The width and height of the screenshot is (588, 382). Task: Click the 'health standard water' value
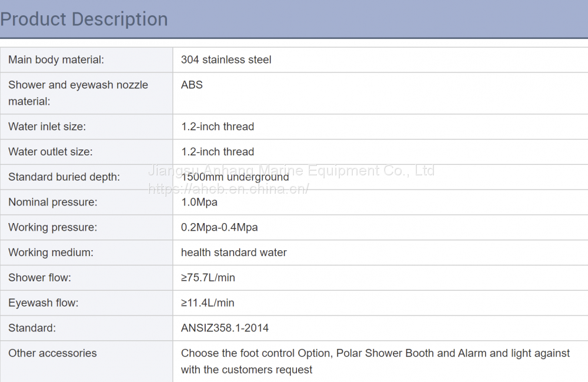[x=233, y=253]
